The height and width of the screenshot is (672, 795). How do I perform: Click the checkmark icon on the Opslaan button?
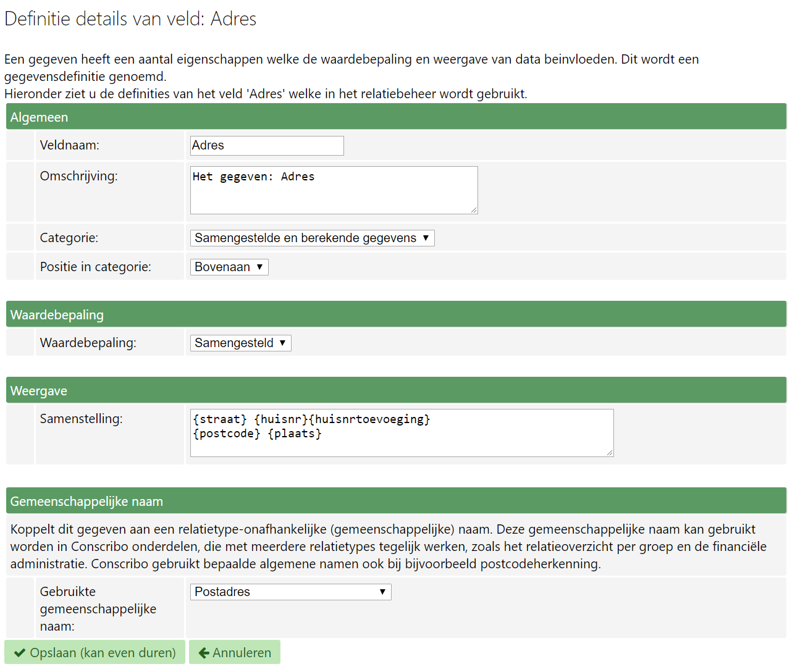pyautogui.click(x=20, y=653)
